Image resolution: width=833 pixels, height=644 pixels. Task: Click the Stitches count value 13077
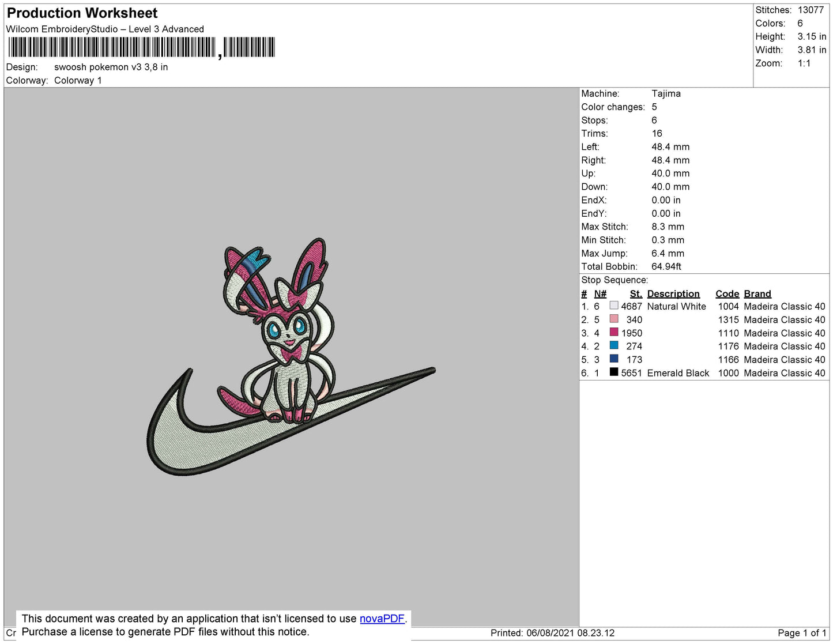[x=811, y=10]
